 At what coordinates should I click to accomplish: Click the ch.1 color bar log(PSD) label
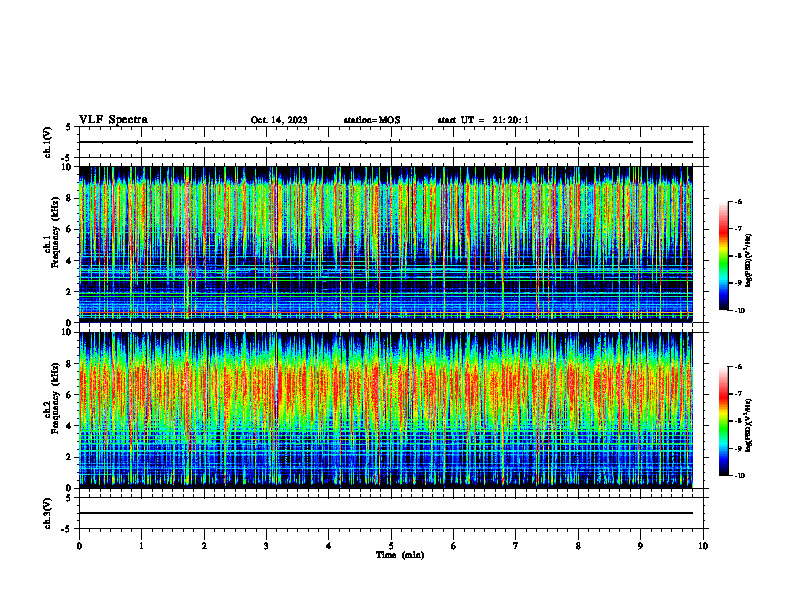(x=749, y=261)
